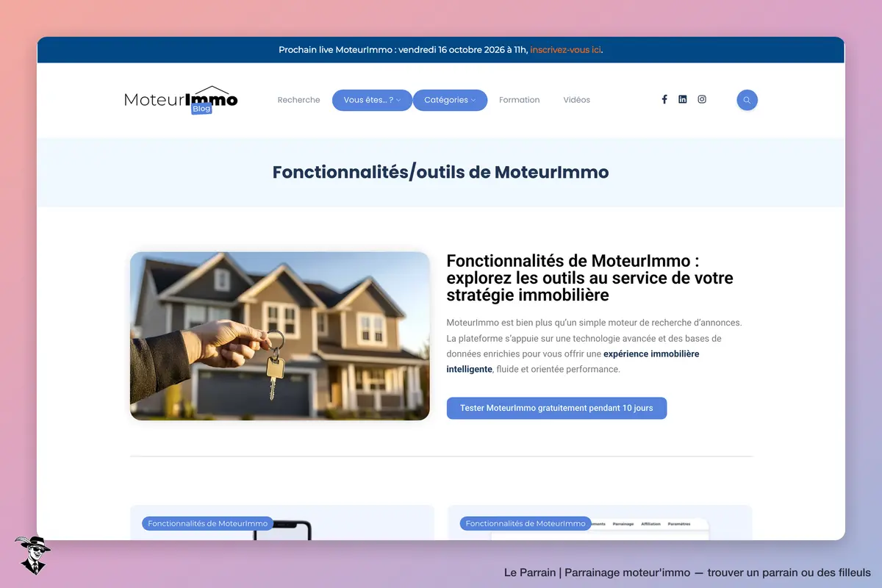882x588 pixels.
Task: Click the bold text "expérience immobilière intelligente"
Action: pos(573,362)
